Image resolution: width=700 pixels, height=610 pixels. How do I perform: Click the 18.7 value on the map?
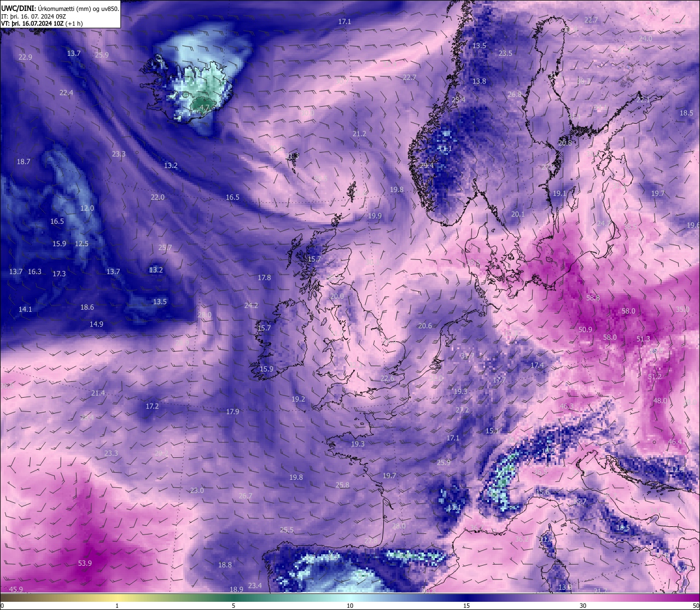[x=24, y=162]
